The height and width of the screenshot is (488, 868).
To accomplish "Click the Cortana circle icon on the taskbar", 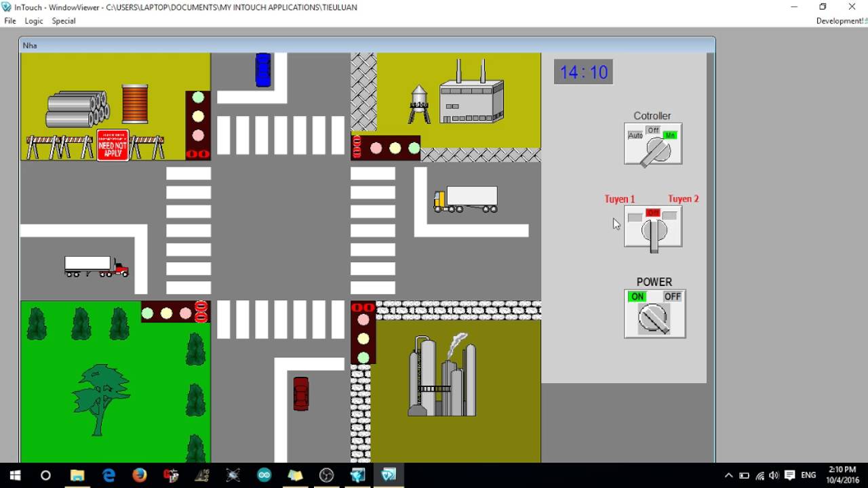I will [x=46, y=475].
